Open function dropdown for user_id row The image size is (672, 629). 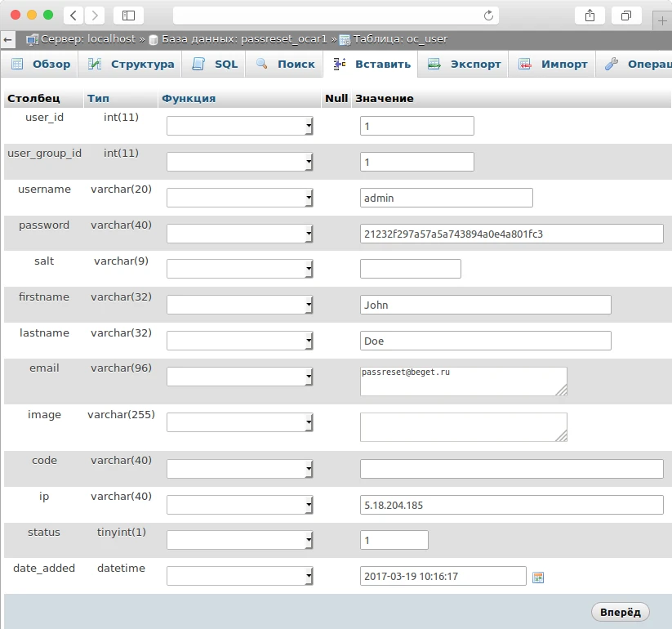(x=240, y=126)
